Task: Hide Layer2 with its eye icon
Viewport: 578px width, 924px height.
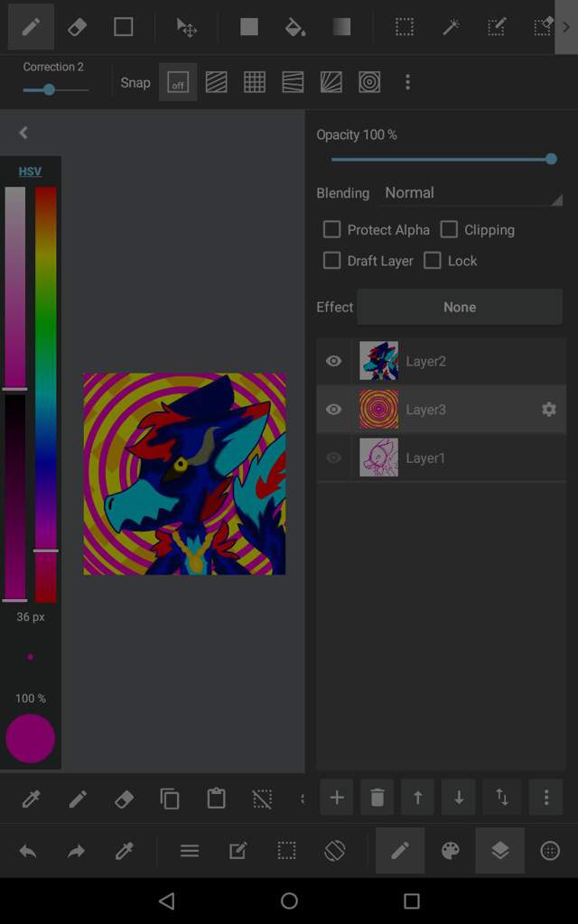Action: [334, 361]
